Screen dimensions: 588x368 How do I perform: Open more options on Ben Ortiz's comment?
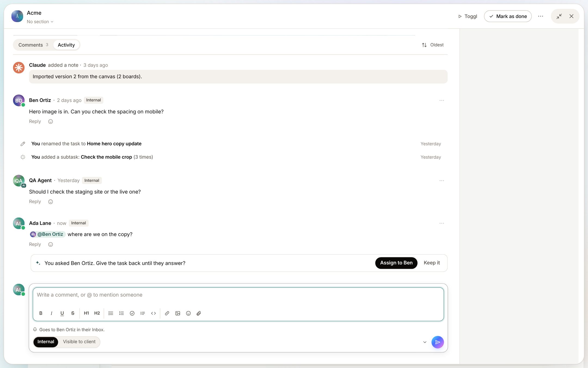pos(442,101)
